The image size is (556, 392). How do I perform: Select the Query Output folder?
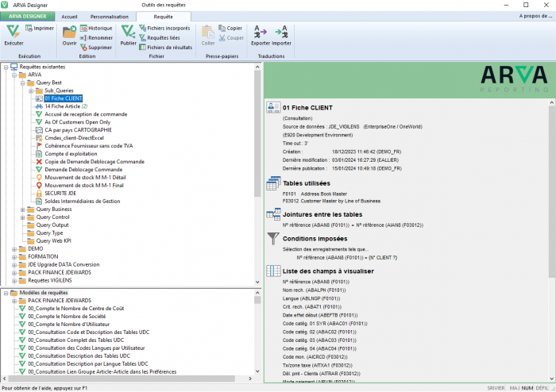[52, 225]
